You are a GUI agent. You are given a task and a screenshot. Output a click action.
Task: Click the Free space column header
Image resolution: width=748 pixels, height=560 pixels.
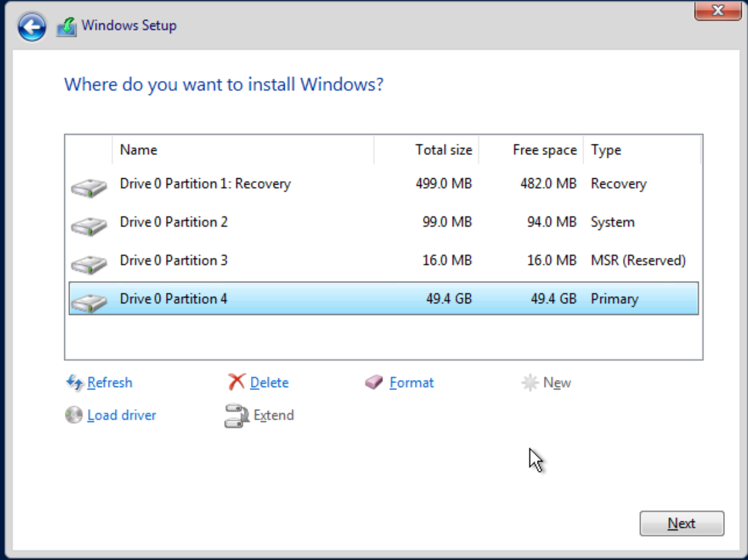pos(545,150)
